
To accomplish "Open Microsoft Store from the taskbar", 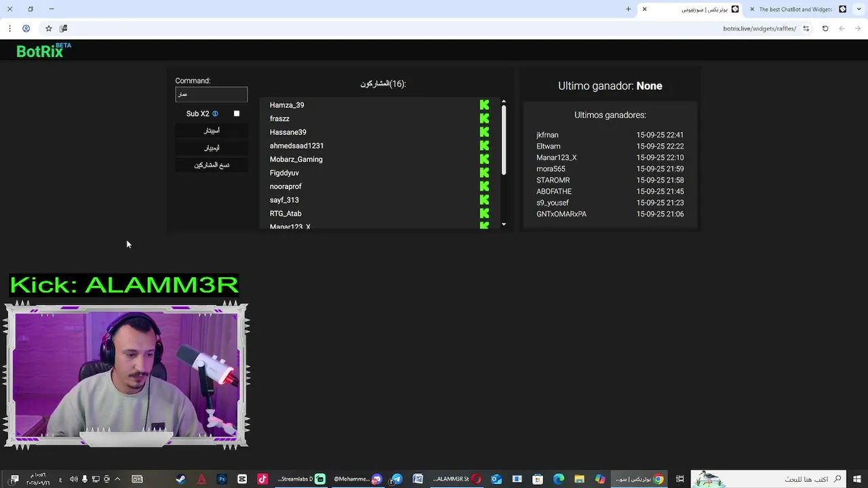I will pyautogui.click(x=538, y=479).
